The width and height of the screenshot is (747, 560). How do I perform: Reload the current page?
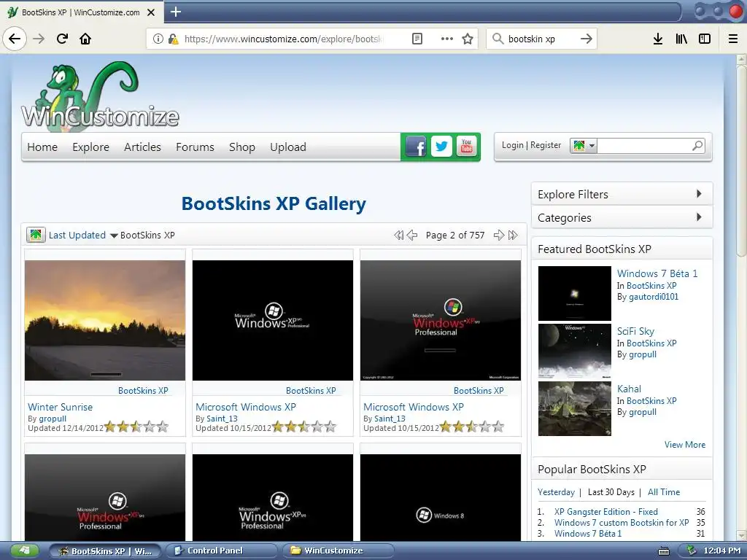[62, 39]
